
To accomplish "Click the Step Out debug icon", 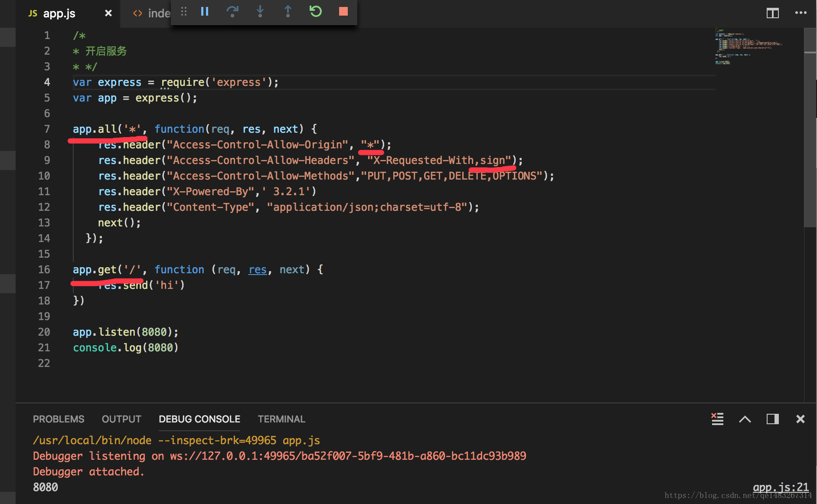I will pyautogui.click(x=288, y=12).
